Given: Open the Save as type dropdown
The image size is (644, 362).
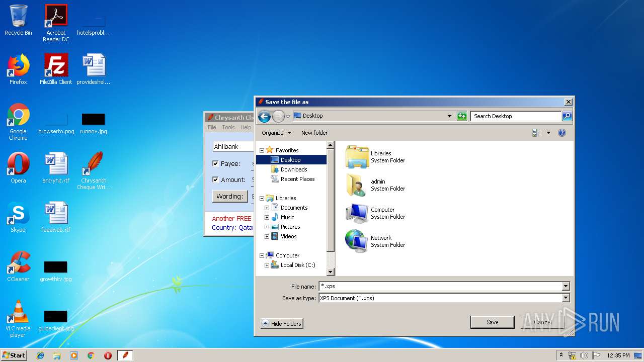Looking at the screenshot, I should pyautogui.click(x=566, y=298).
